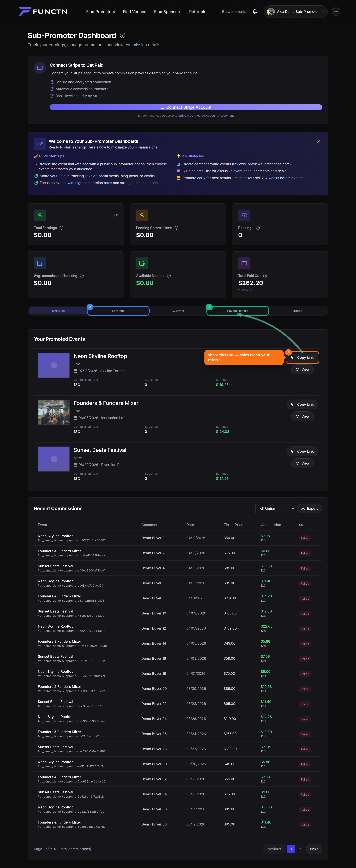Image resolution: width=356 pixels, height=868 pixels.
Task: Switch to the Trends tab
Action: tap(297, 311)
